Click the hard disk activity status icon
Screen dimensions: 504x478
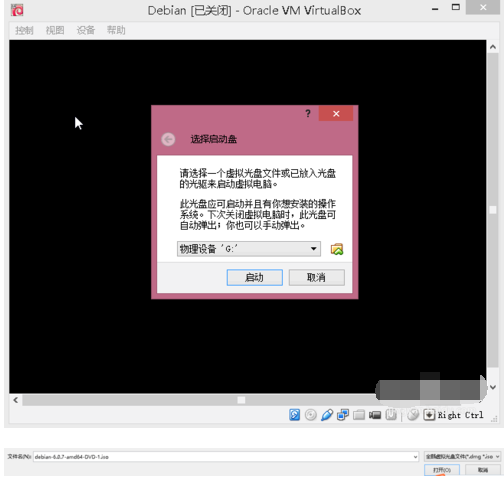click(x=294, y=415)
